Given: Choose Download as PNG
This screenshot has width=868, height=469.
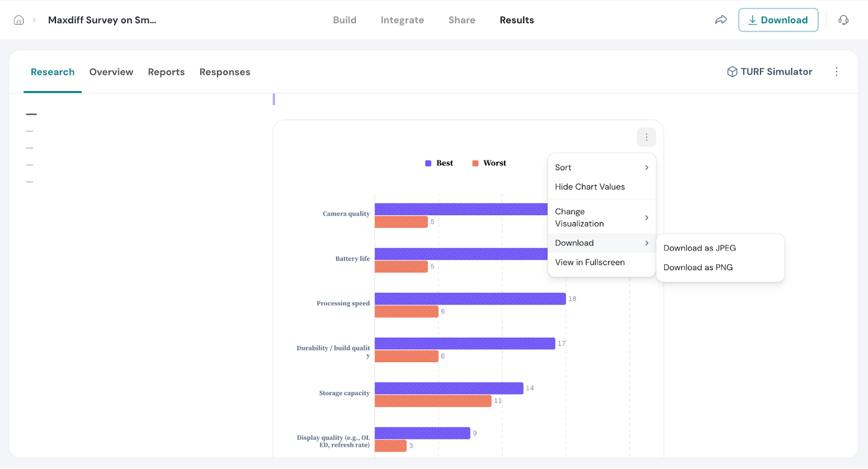Looking at the screenshot, I should (698, 267).
